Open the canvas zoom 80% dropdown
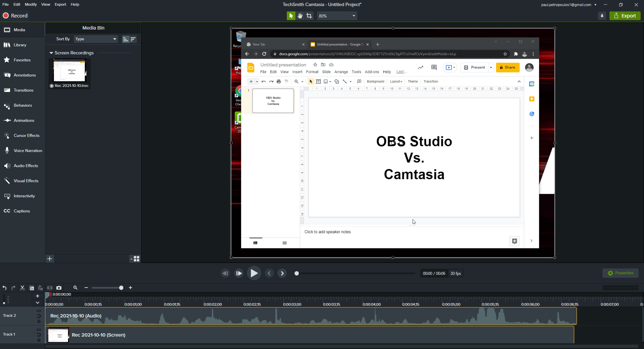Screen dimensions: 644x349 (x=337, y=16)
